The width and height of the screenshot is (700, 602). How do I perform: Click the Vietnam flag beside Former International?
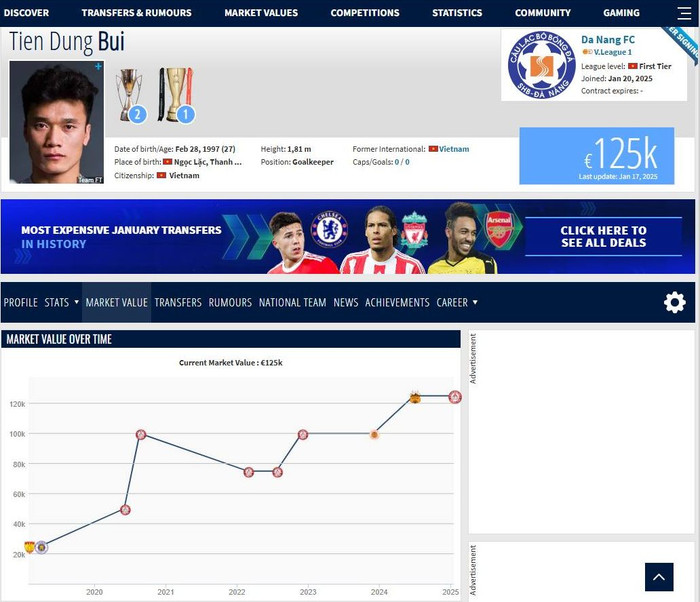[433, 149]
